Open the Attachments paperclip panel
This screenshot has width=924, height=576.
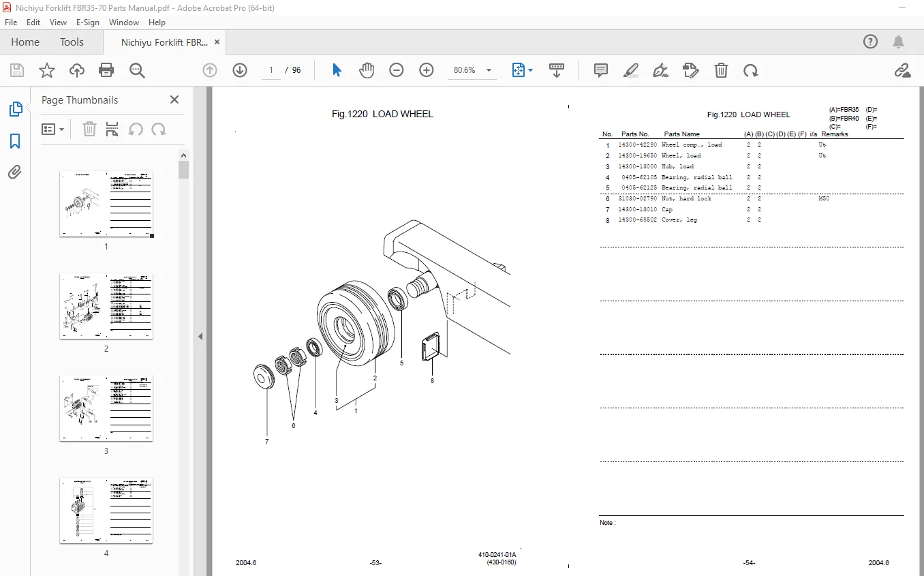tap(15, 172)
